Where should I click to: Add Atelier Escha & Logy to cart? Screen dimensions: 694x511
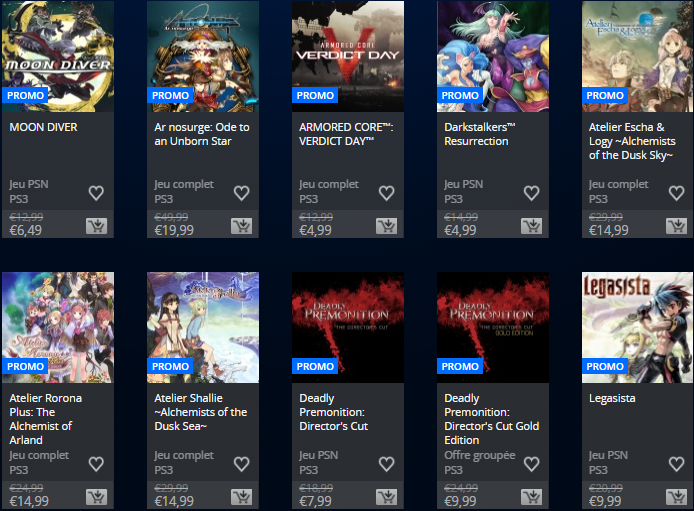[677, 226]
